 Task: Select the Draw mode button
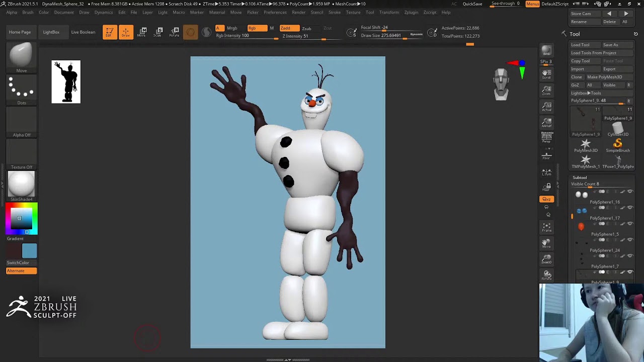tap(126, 32)
